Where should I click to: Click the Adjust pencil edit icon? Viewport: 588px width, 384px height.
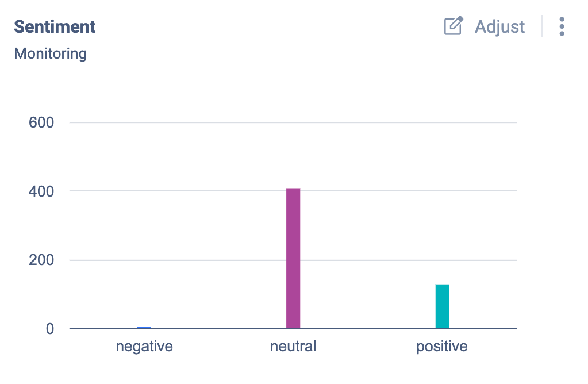pyautogui.click(x=454, y=26)
